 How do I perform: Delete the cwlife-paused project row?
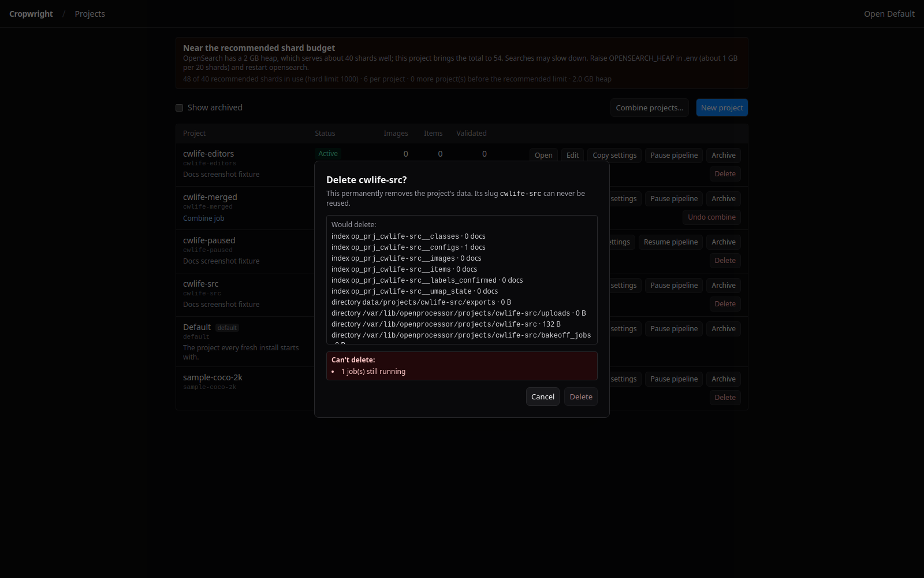725,260
